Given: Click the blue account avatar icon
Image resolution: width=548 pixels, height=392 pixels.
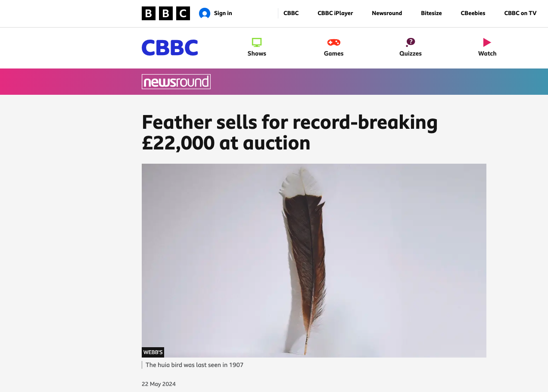Looking at the screenshot, I should point(205,13).
